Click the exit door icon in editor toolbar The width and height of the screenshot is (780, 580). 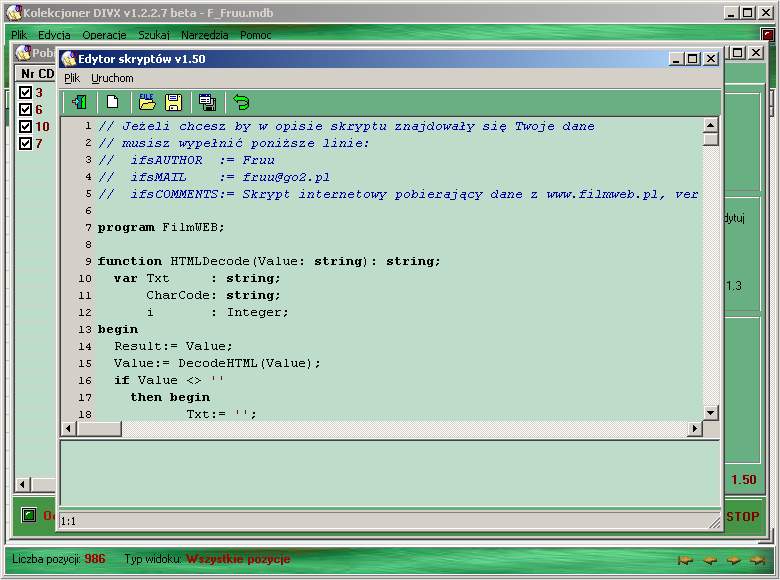(79, 102)
